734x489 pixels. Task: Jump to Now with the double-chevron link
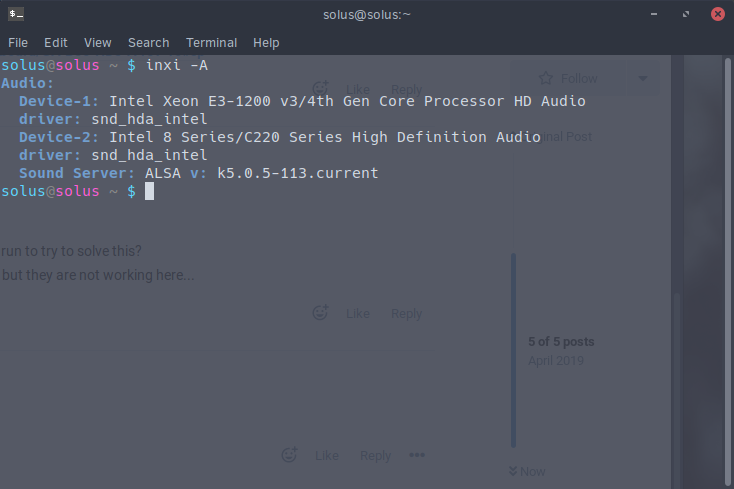pyautogui.click(x=526, y=471)
